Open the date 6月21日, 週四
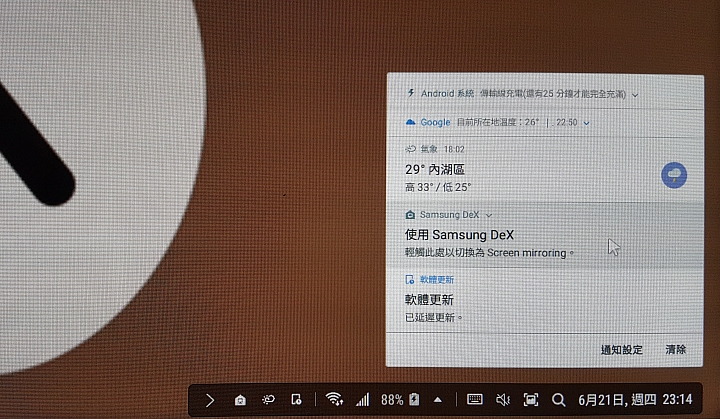 click(x=617, y=400)
